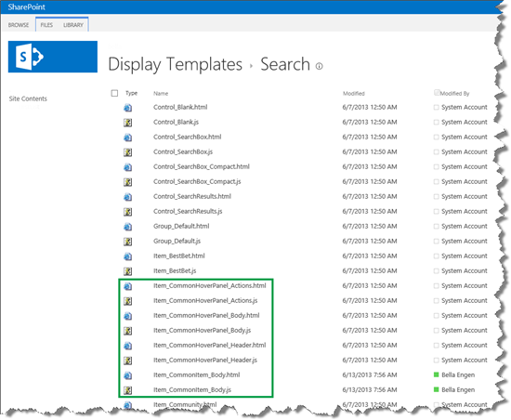Open Item_CommonHoverPanel_Body.js file name
This screenshot has height=420, width=511.
click(202, 331)
